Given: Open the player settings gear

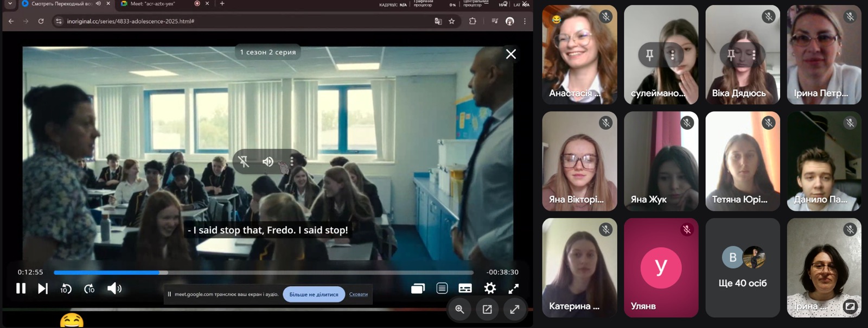Looking at the screenshot, I should (490, 288).
